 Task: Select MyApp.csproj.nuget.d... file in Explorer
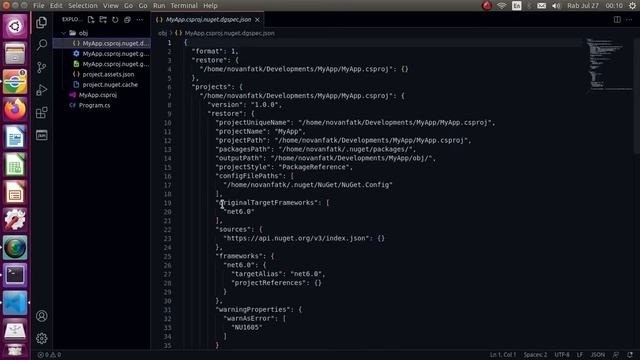coord(102,43)
